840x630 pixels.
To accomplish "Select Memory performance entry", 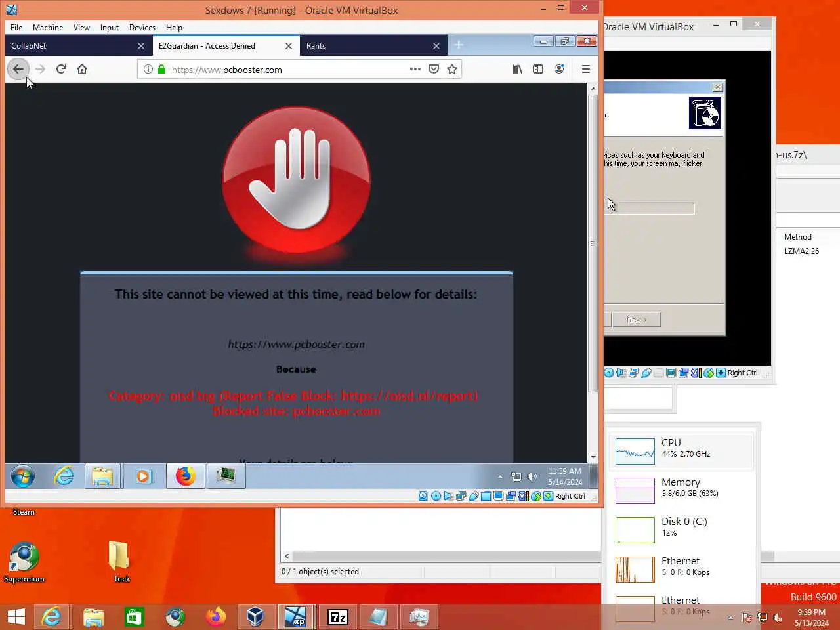I will click(682, 490).
